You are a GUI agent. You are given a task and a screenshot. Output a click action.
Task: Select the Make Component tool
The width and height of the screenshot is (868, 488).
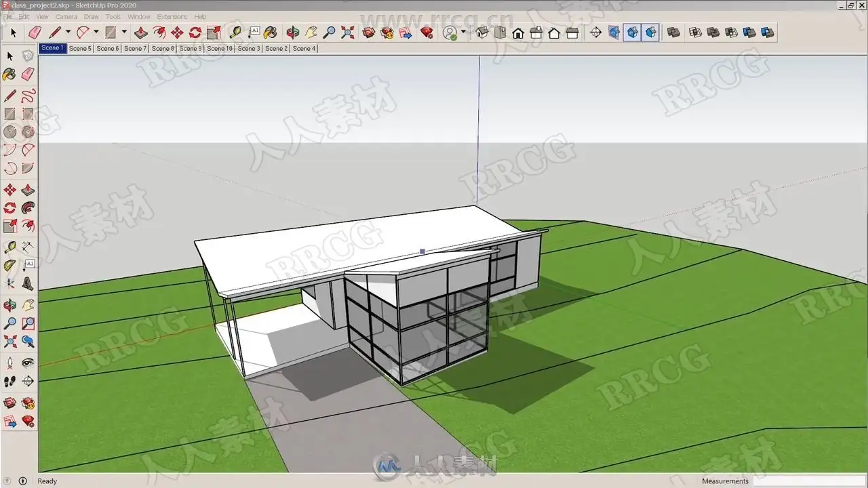click(28, 56)
